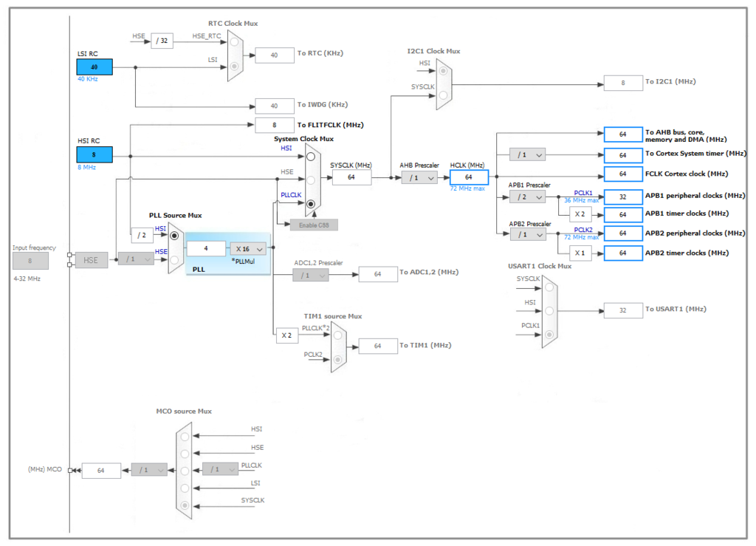This screenshot has height=546, width=756.
Task: Select LSI input in the RTC Clock Mux
Action: click(x=234, y=66)
